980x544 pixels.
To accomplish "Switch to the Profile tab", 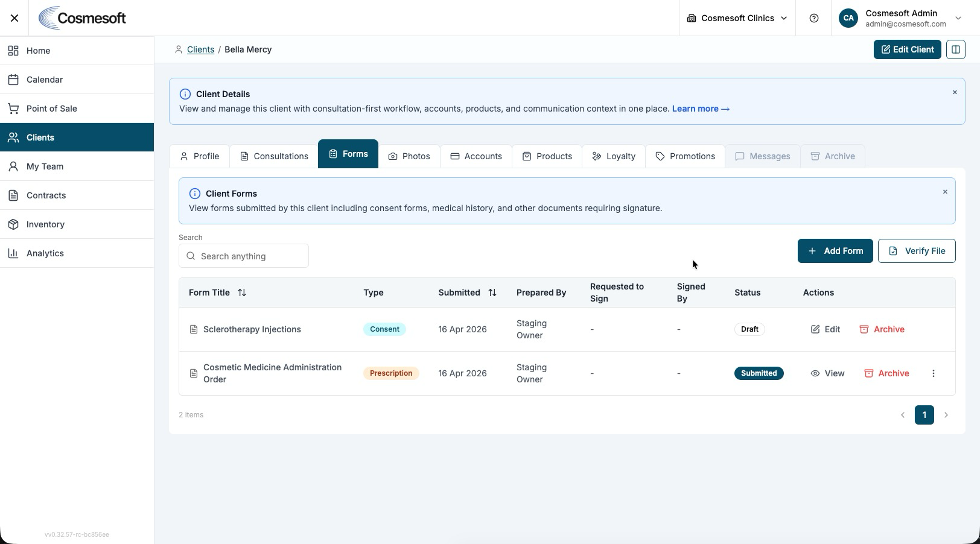I will (199, 156).
